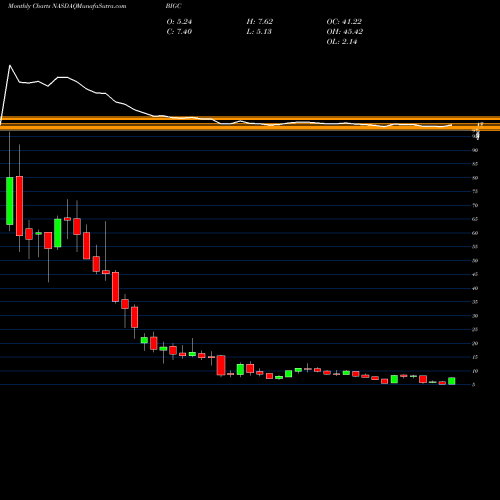Click the 50 price axis label
Viewport: 500px width, 500px height.
475,261
